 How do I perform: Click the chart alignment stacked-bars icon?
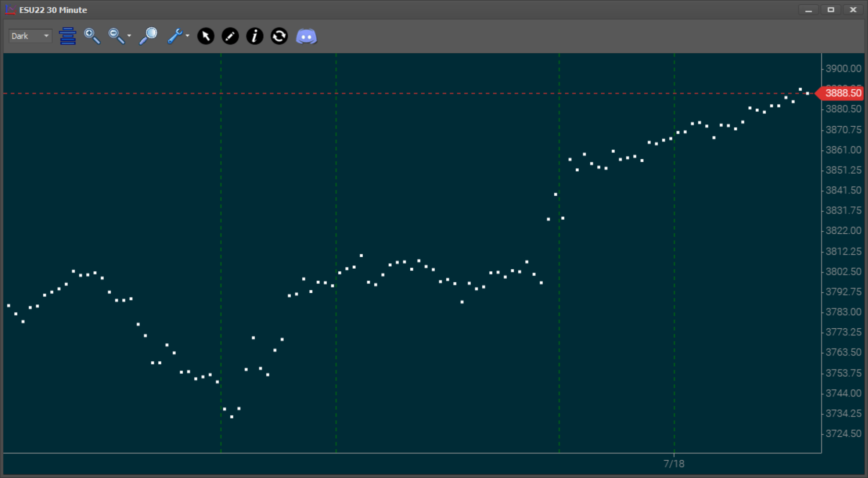[x=68, y=36]
